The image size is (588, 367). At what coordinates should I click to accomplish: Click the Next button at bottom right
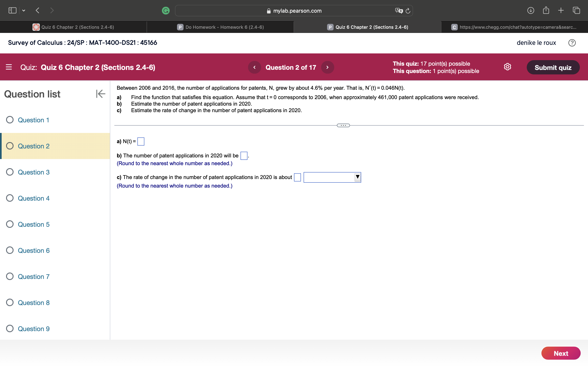(x=561, y=353)
